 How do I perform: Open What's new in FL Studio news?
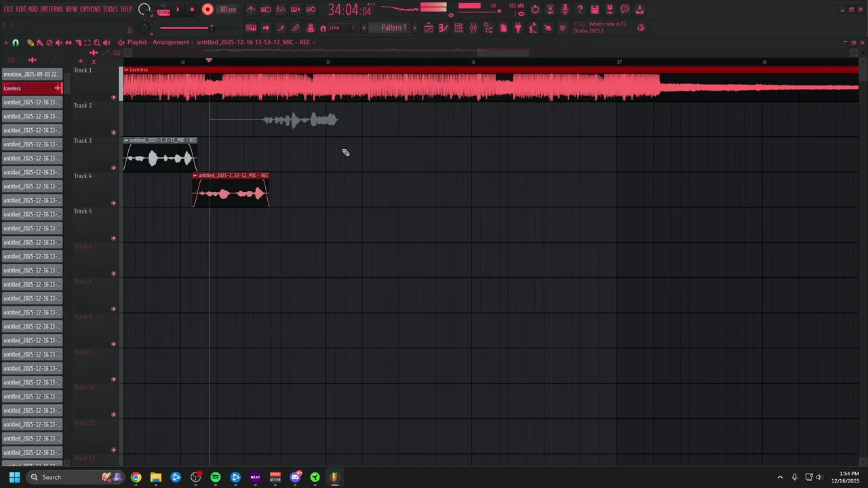click(x=600, y=27)
